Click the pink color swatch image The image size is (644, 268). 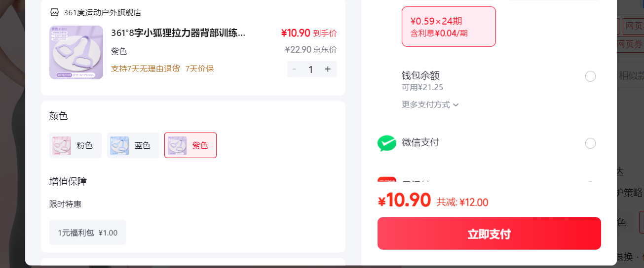tap(62, 146)
